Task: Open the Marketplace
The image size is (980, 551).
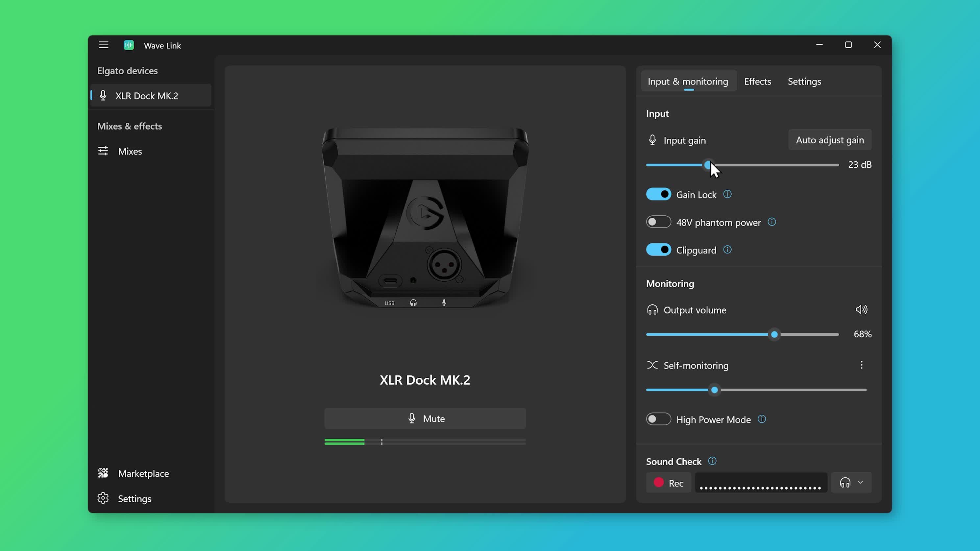Action: tap(151, 473)
